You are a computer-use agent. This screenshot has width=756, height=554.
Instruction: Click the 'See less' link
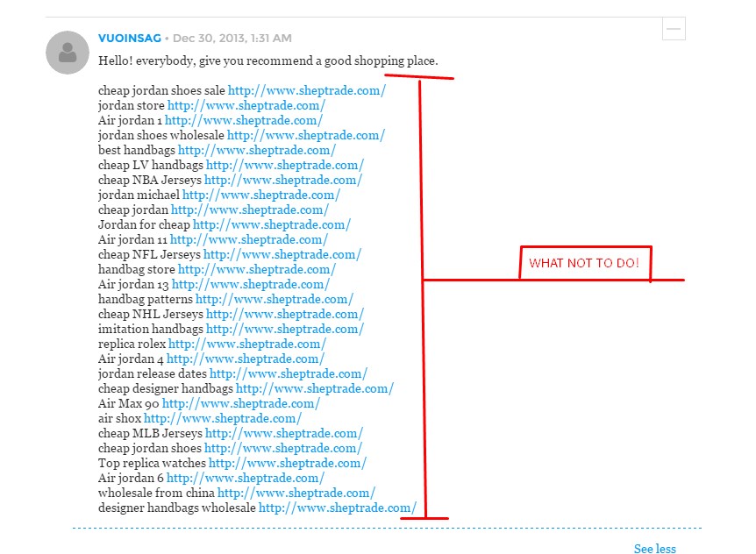click(655, 549)
